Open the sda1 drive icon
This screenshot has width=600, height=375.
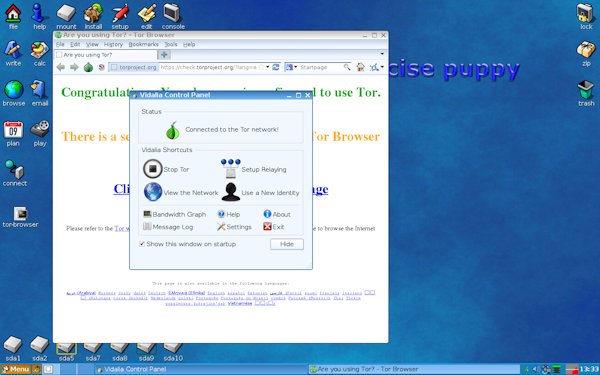pos(13,349)
